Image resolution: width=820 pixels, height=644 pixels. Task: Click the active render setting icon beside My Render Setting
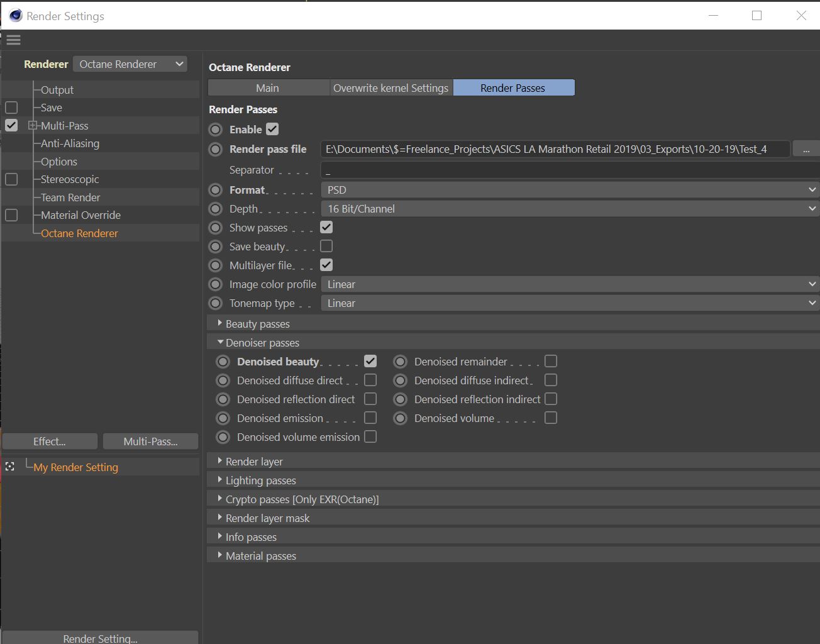point(10,467)
